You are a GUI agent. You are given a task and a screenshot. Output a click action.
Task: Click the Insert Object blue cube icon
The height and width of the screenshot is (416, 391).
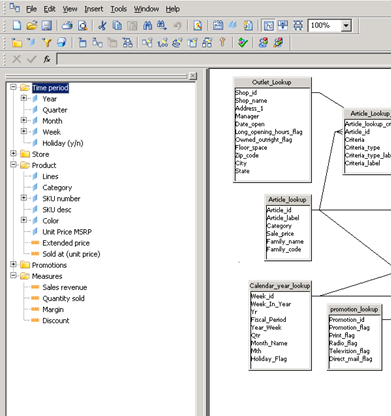click(x=32, y=43)
